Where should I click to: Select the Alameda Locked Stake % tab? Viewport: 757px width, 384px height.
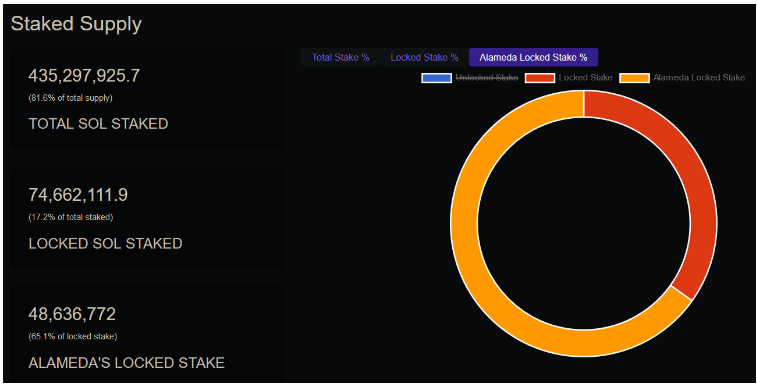pyautogui.click(x=533, y=57)
